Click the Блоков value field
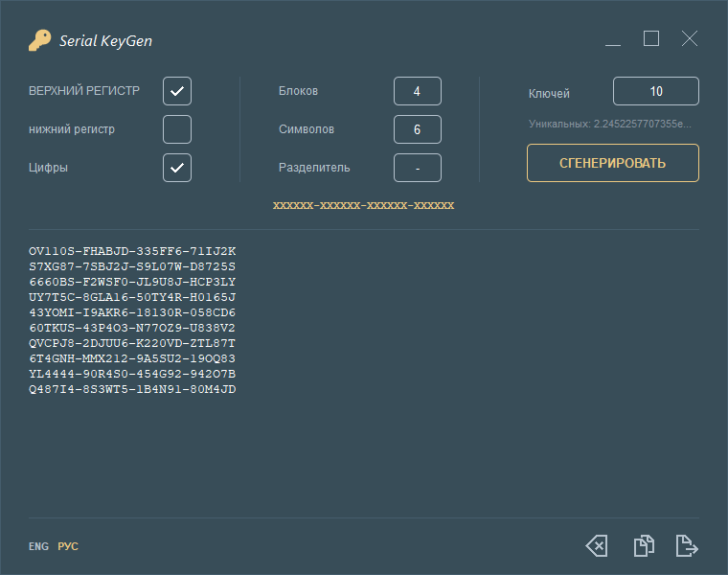 418,91
